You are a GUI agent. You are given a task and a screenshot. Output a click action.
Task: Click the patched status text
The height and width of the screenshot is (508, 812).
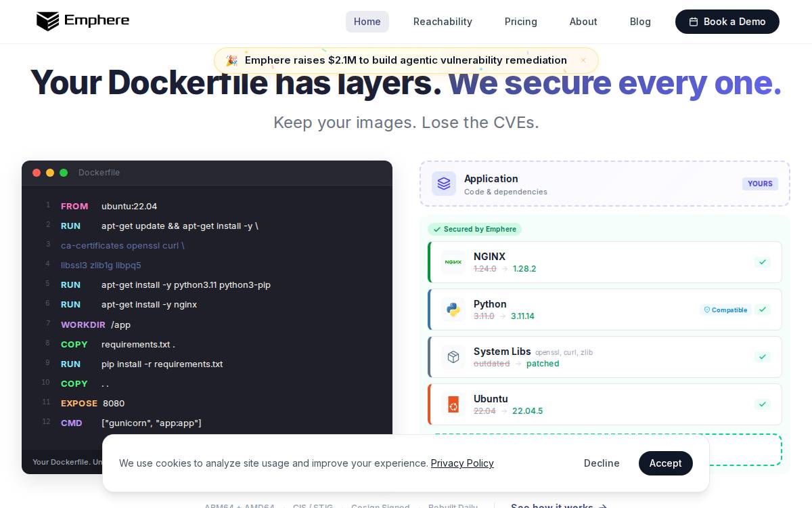pos(543,364)
